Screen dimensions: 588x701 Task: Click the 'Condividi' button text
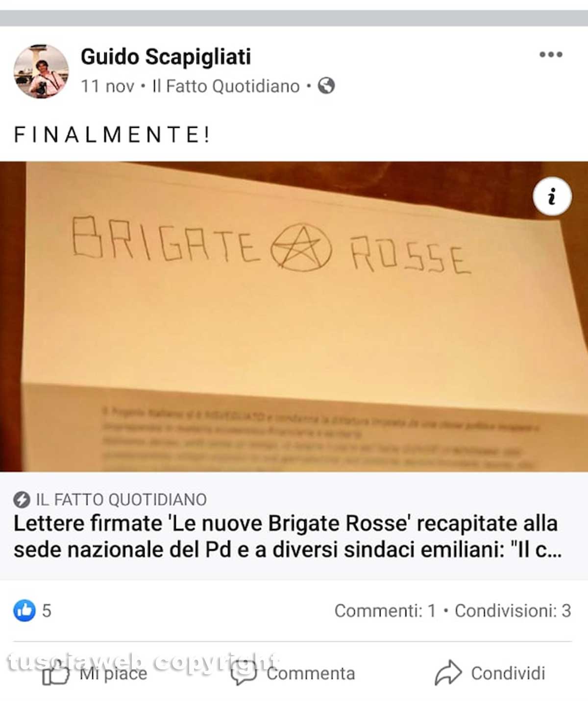(x=508, y=674)
